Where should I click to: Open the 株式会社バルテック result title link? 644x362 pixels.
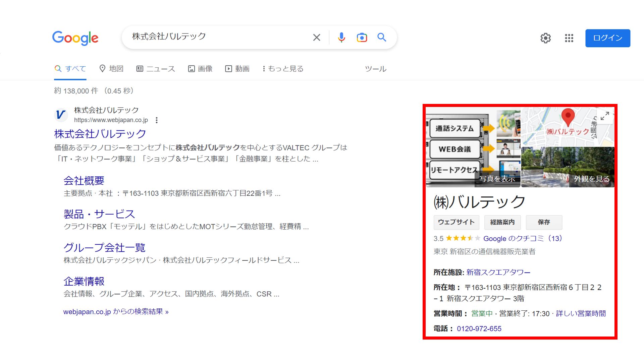point(100,134)
